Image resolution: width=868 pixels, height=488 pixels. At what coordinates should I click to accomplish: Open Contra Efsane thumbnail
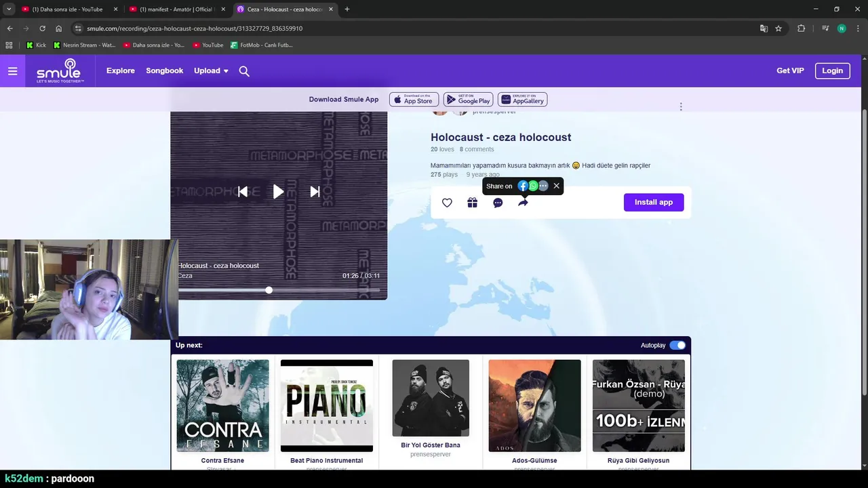pyautogui.click(x=222, y=405)
